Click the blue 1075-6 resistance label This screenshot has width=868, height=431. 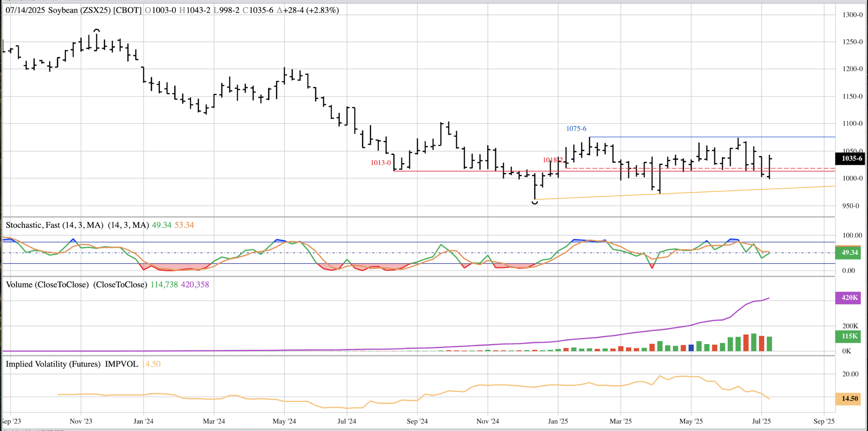coord(576,129)
